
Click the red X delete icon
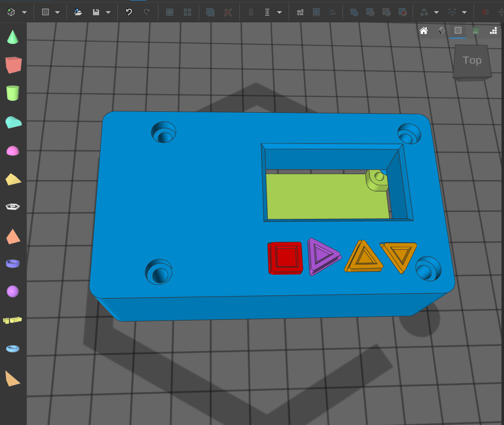point(228,12)
